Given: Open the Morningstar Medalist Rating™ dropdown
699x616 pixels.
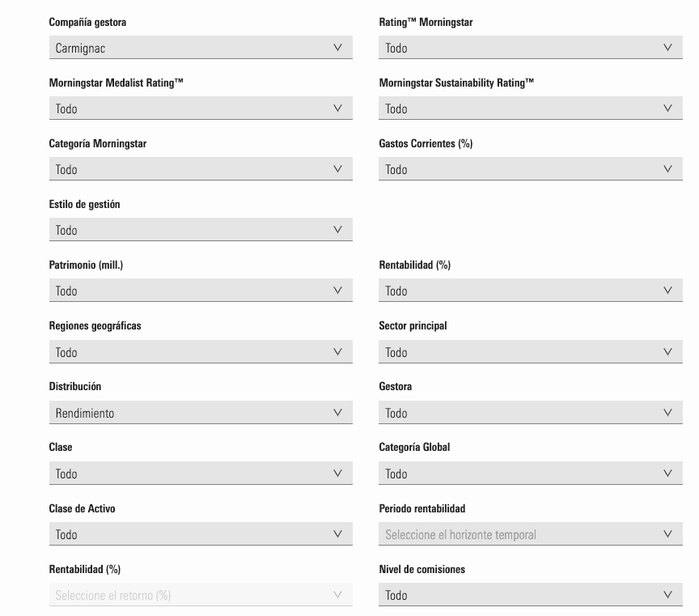Looking at the screenshot, I should (201, 108).
